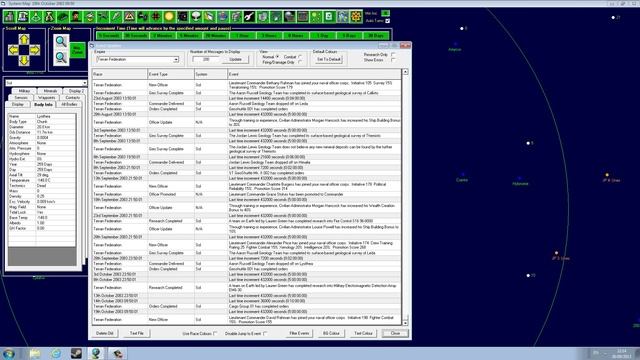Open the wrench toolbar icon
Image resolution: width=640 pixels, height=360 pixels.
click(x=249, y=17)
